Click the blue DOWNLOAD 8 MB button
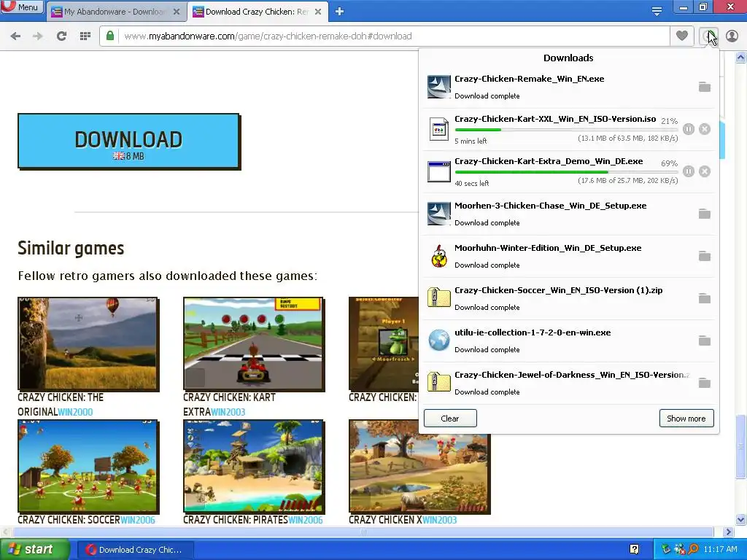This screenshot has width=747, height=560. tap(128, 141)
